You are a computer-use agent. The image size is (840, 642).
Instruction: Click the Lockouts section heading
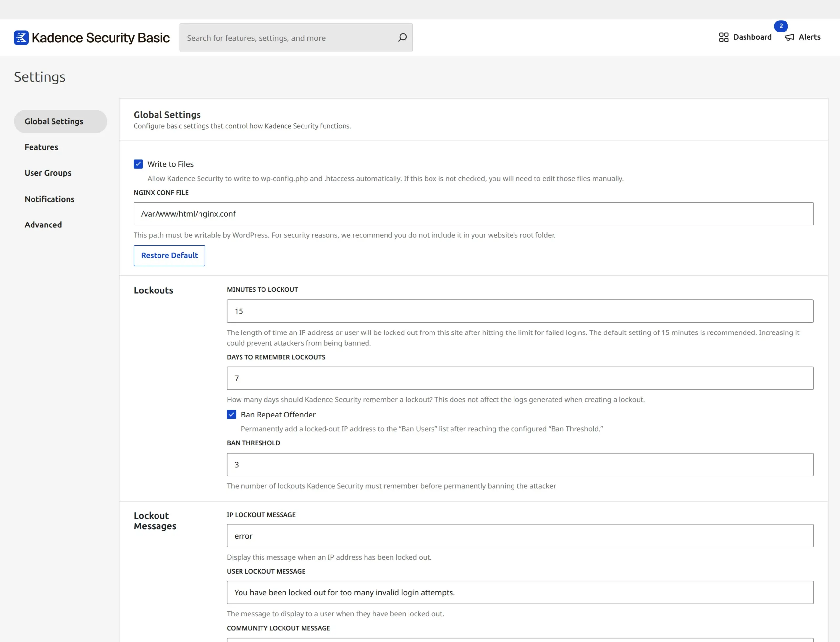[x=153, y=290]
